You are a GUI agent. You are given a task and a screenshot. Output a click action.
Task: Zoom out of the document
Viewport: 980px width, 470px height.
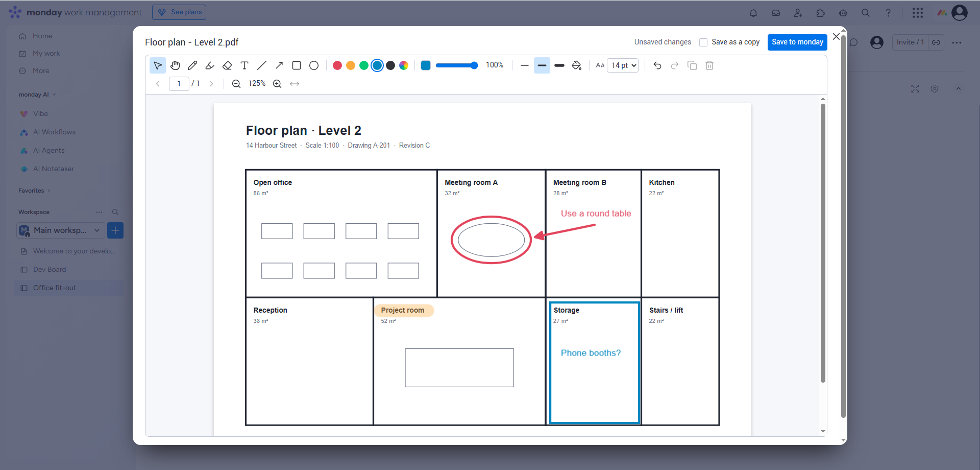(x=236, y=84)
